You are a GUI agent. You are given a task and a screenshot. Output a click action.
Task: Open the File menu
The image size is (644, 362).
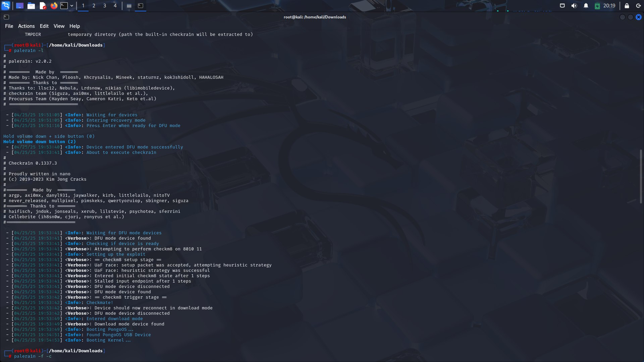(9, 26)
